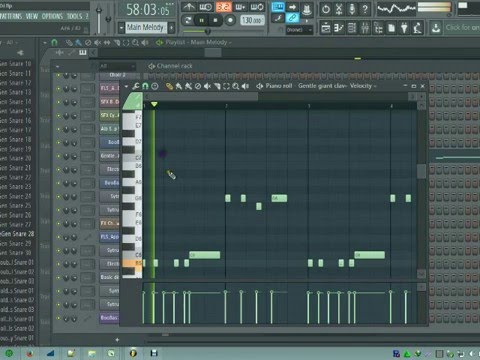Viewport: 480px width, 360px height.
Task: Toggle the metronome icon
Action: (x=189, y=7)
